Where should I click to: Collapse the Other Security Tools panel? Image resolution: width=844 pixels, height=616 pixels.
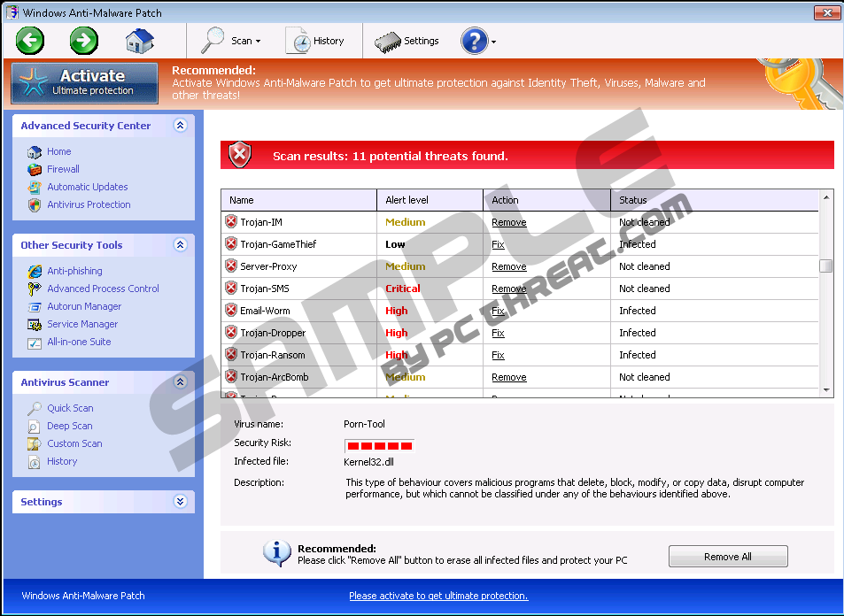181,245
